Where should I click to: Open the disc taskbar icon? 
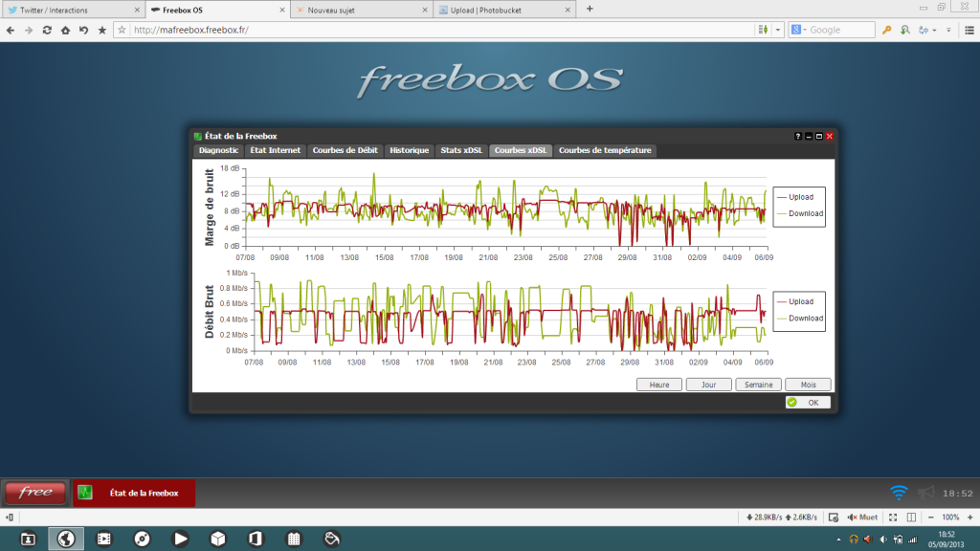[x=143, y=539]
